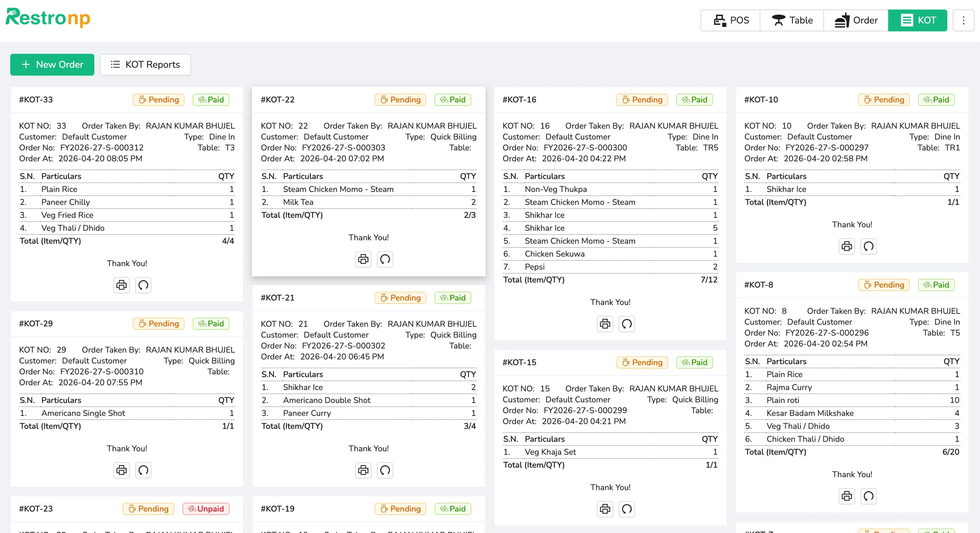Create a New Order

click(x=52, y=65)
